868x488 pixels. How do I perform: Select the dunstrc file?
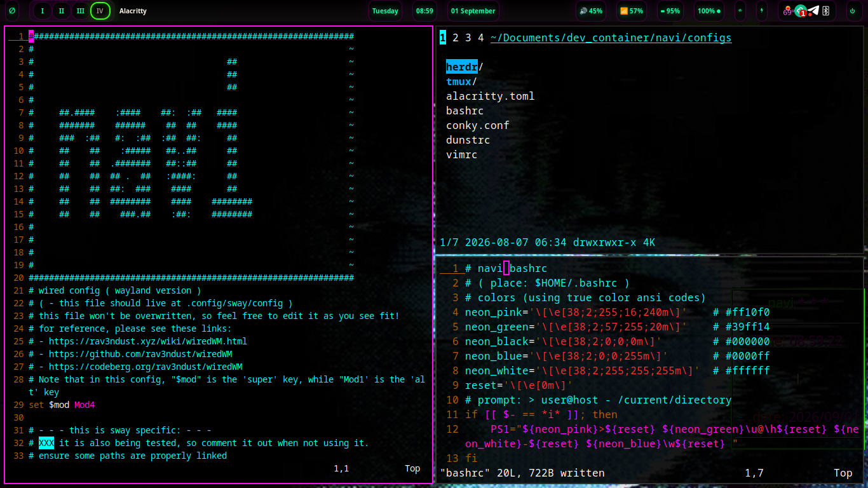pos(468,140)
